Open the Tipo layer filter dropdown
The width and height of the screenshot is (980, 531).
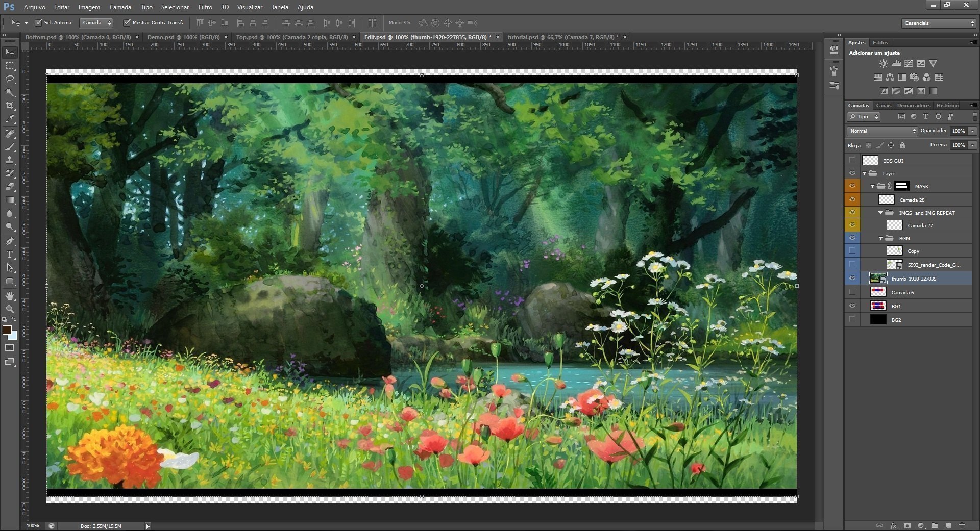[864, 117]
